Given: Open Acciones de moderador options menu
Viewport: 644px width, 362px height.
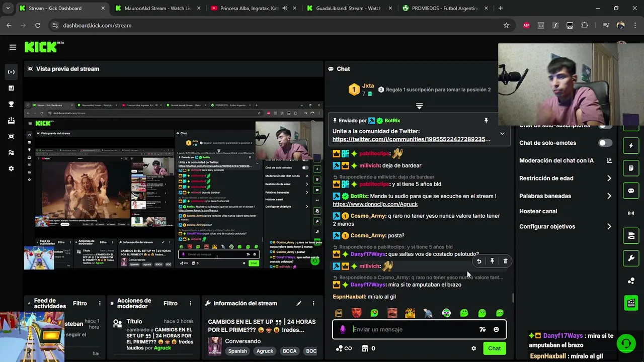Looking at the screenshot, I should (190, 303).
